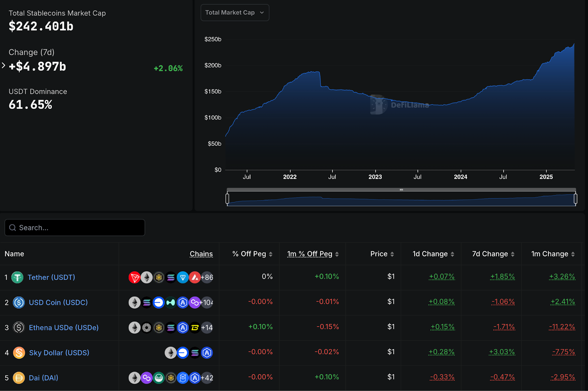Show the +86 more chains for Tether
Viewport: 588px width, 391px height.
coord(207,277)
